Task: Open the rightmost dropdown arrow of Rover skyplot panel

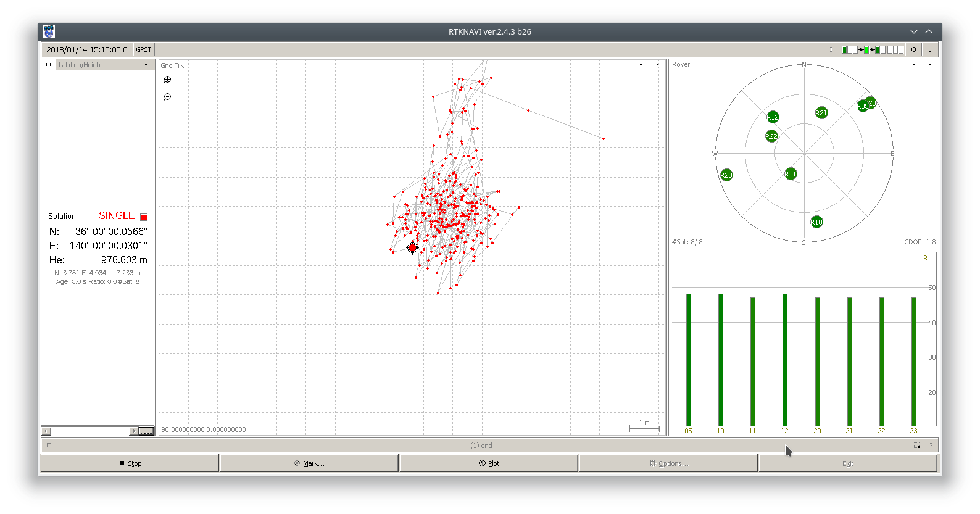Action: click(x=930, y=65)
